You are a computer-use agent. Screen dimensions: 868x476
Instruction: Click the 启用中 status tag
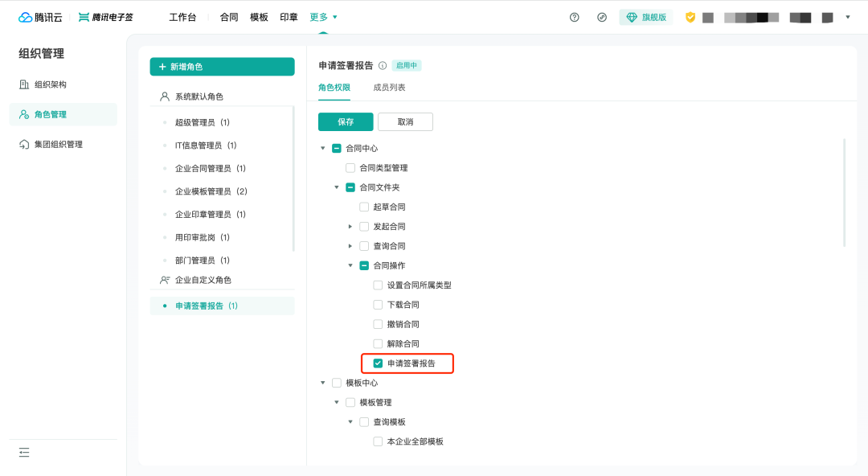click(x=407, y=65)
